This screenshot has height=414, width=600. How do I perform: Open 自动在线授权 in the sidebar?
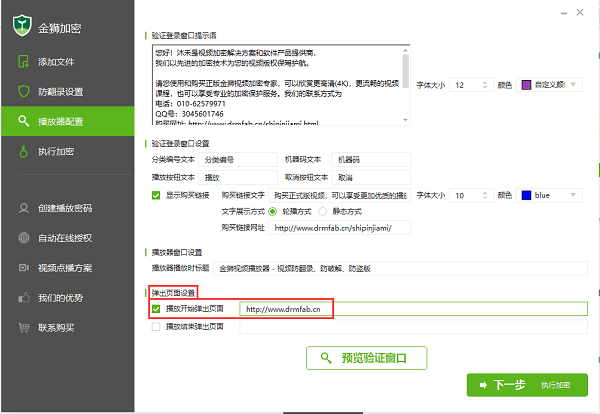click(x=68, y=238)
